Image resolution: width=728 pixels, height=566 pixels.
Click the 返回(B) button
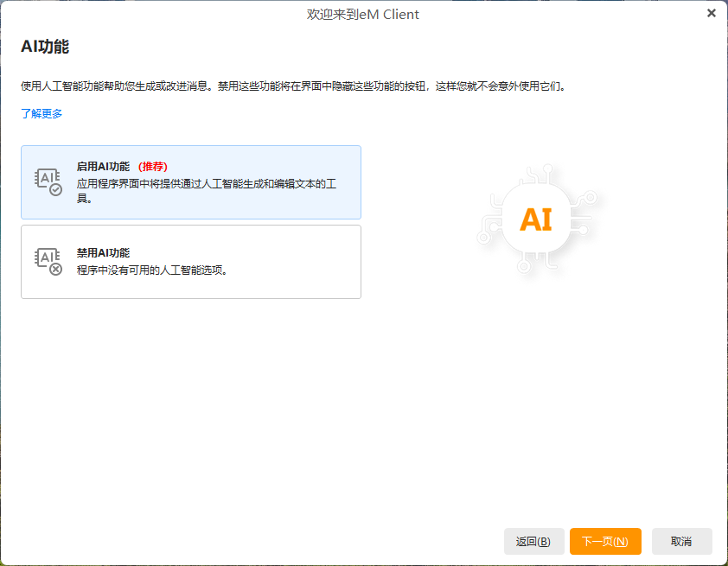(534, 542)
